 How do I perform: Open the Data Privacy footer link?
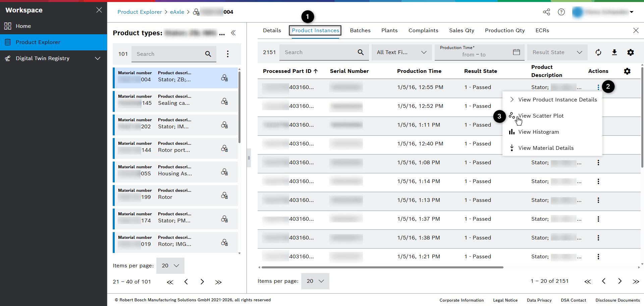[539, 300]
